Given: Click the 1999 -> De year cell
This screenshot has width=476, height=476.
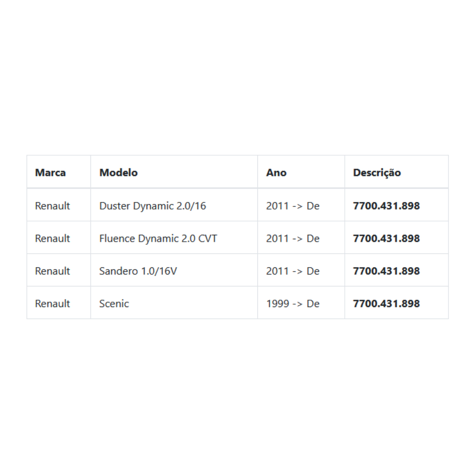Looking at the screenshot, I should (301, 303).
